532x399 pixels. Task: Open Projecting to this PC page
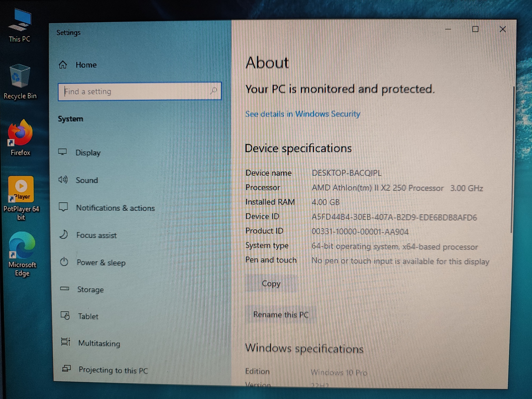(113, 370)
